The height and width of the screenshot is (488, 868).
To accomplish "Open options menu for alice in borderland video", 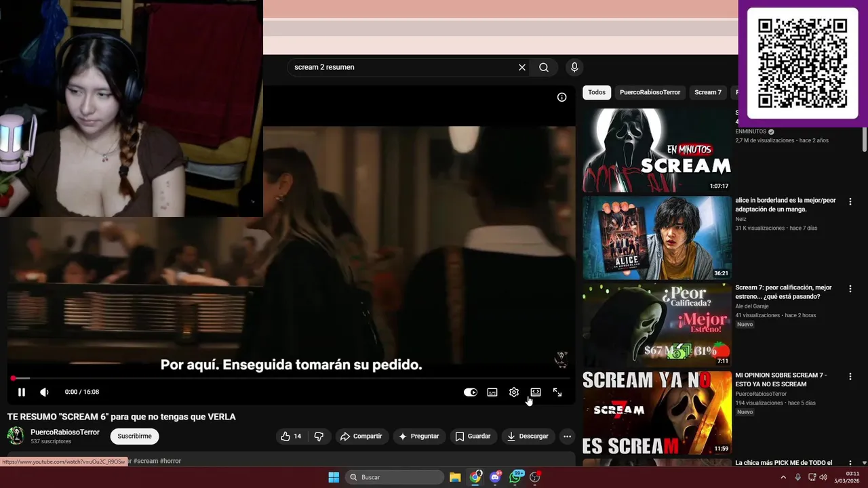I will click(x=850, y=201).
